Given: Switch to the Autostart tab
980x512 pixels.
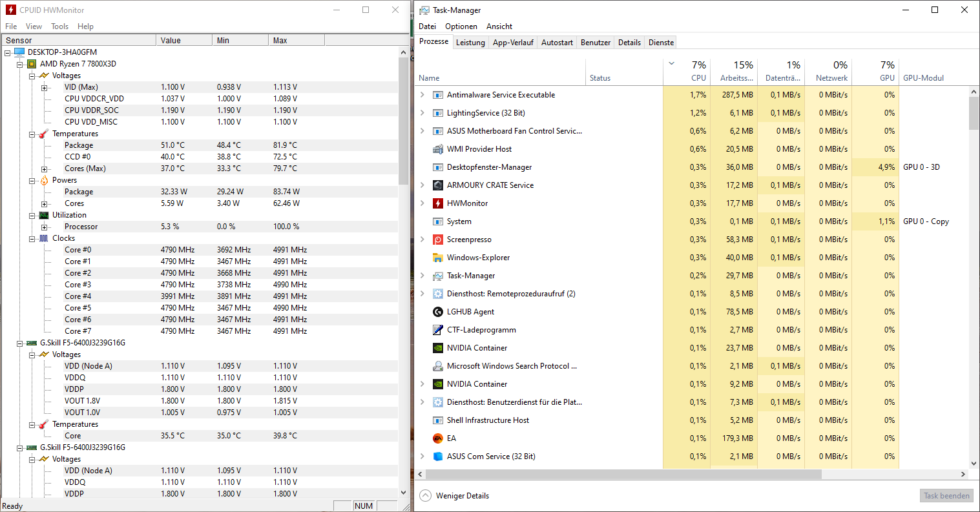Looking at the screenshot, I should coord(557,43).
